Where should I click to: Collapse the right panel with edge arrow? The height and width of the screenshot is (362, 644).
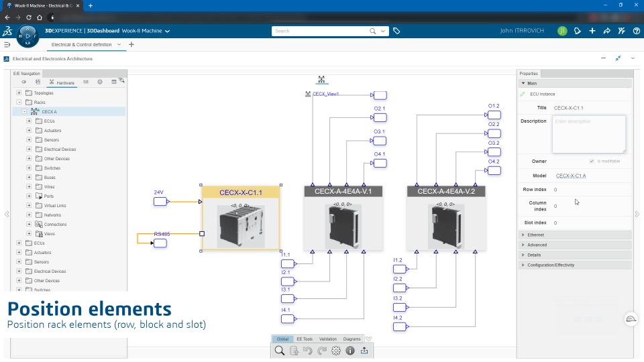pos(637,215)
